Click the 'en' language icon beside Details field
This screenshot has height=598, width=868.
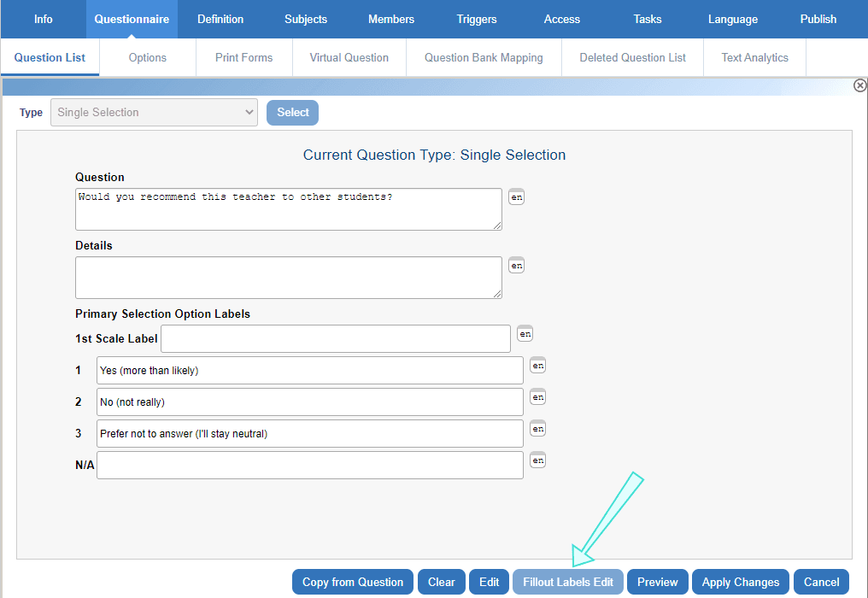(516, 265)
